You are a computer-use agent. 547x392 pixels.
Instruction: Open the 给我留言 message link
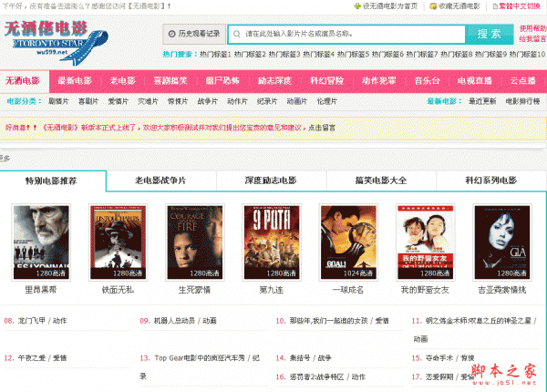[533, 38]
